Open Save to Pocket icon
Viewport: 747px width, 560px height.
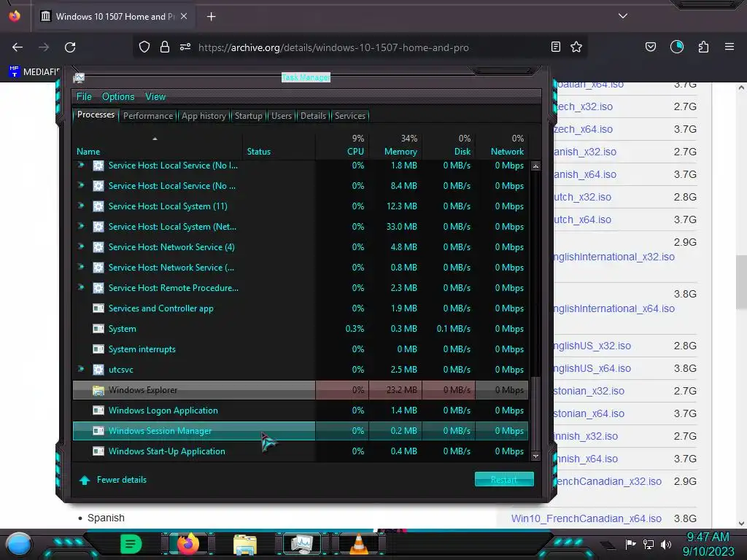tap(650, 47)
